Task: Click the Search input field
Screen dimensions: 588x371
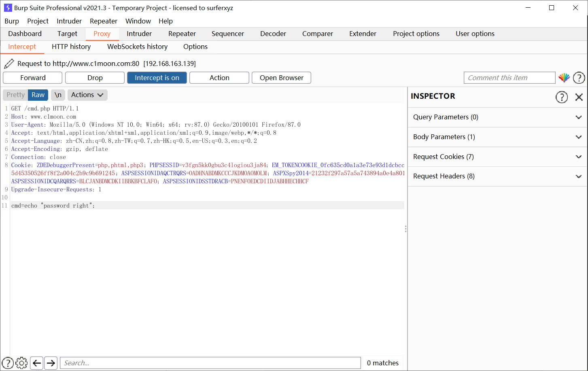Action: point(210,363)
